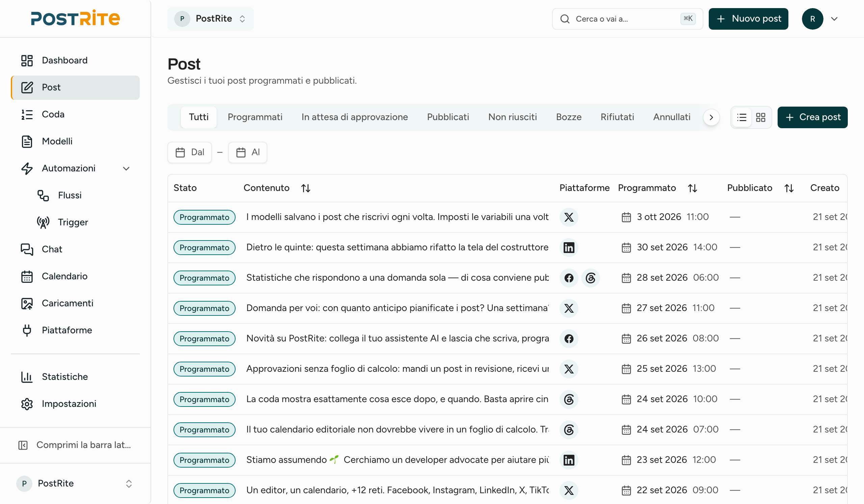Click Facebook icon on 'Novità su PostRite' row
The image size is (864, 504).
pyautogui.click(x=569, y=339)
